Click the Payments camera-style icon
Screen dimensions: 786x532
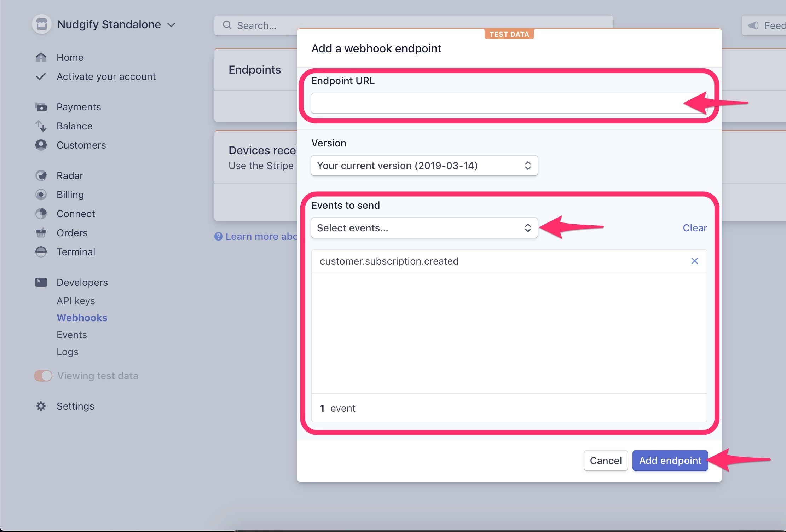41,107
